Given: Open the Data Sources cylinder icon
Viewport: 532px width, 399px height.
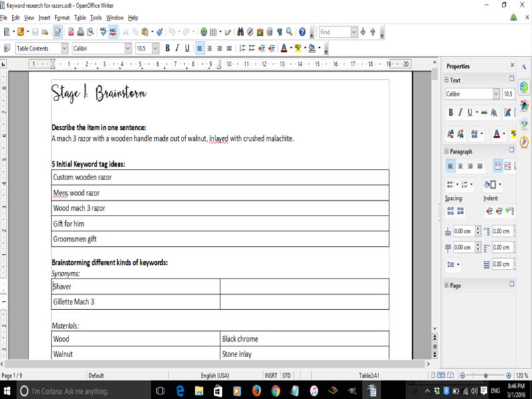Looking at the screenshot, I should point(270,32).
